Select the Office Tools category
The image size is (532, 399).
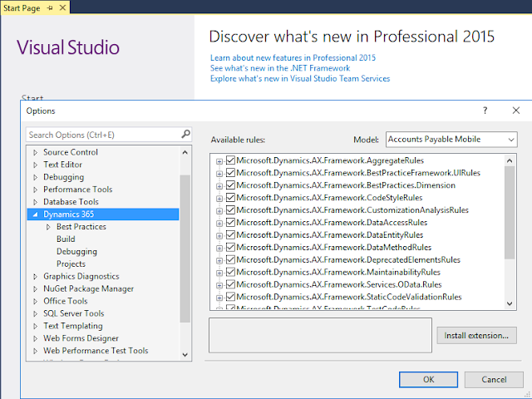click(65, 301)
